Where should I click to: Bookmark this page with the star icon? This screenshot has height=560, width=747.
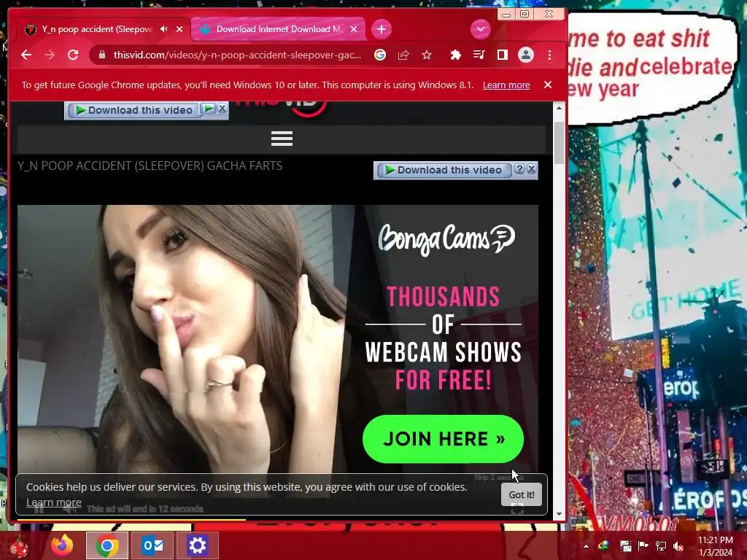pyautogui.click(x=427, y=55)
